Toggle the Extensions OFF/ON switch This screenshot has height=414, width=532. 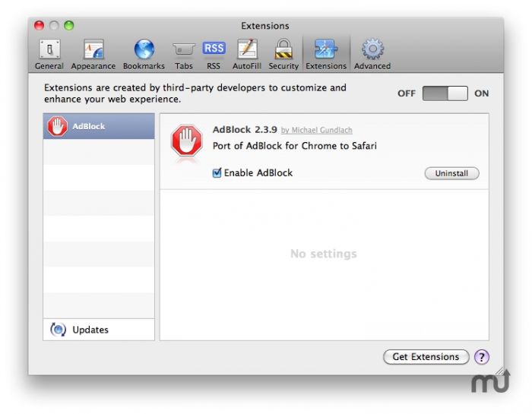(x=445, y=93)
